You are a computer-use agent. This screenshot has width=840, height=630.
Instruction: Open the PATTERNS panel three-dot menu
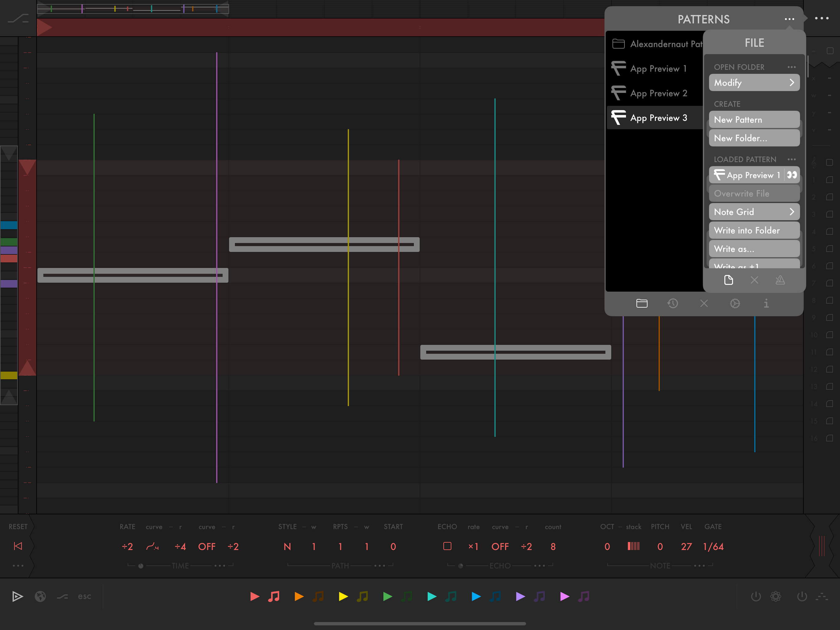click(x=789, y=19)
